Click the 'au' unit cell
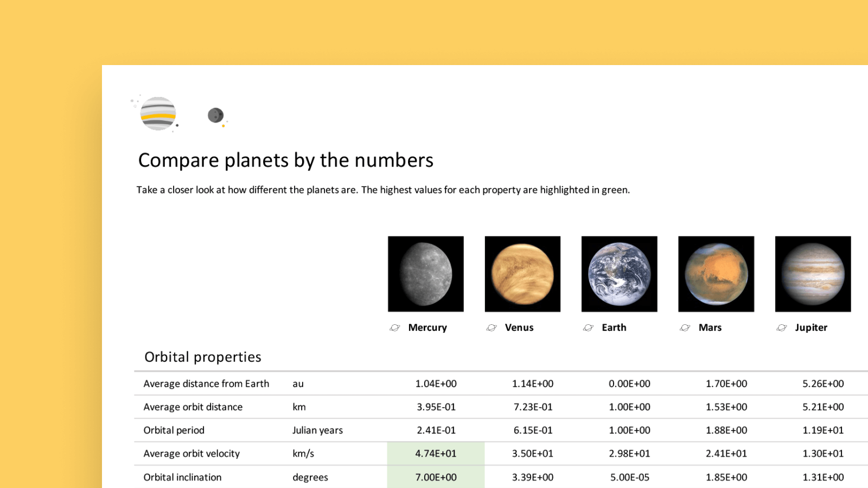 point(298,384)
